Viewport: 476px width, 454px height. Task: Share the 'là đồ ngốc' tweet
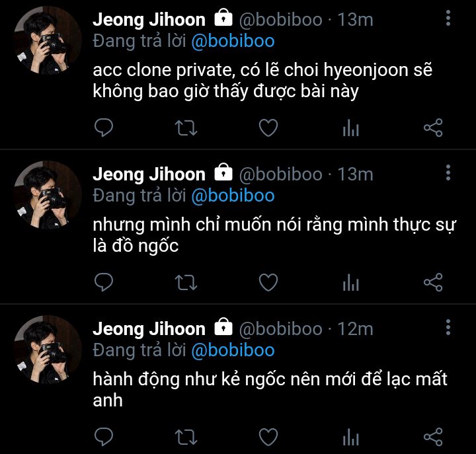click(433, 282)
